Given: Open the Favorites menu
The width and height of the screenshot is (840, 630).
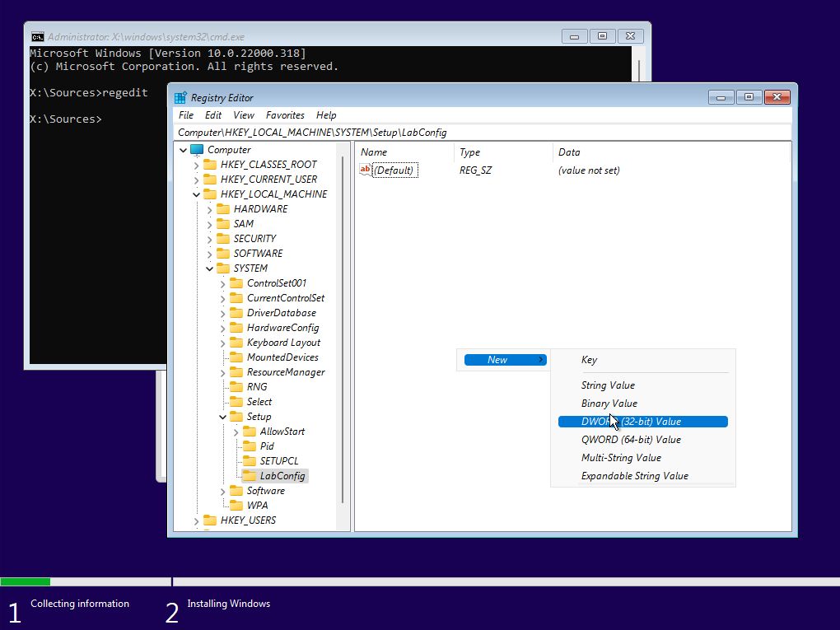Looking at the screenshot, I should (x=285, y=115).
